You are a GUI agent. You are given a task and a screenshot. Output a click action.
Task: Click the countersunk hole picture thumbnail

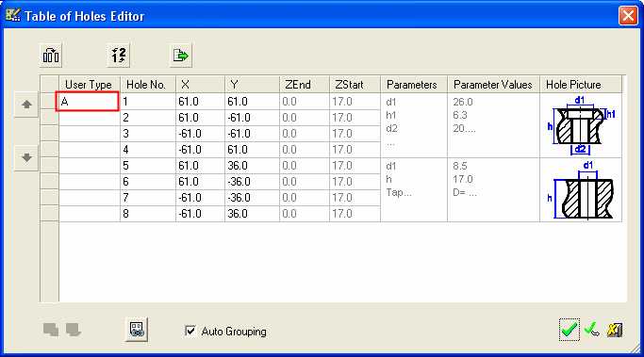pyautogui.click(x=581, y=125)
